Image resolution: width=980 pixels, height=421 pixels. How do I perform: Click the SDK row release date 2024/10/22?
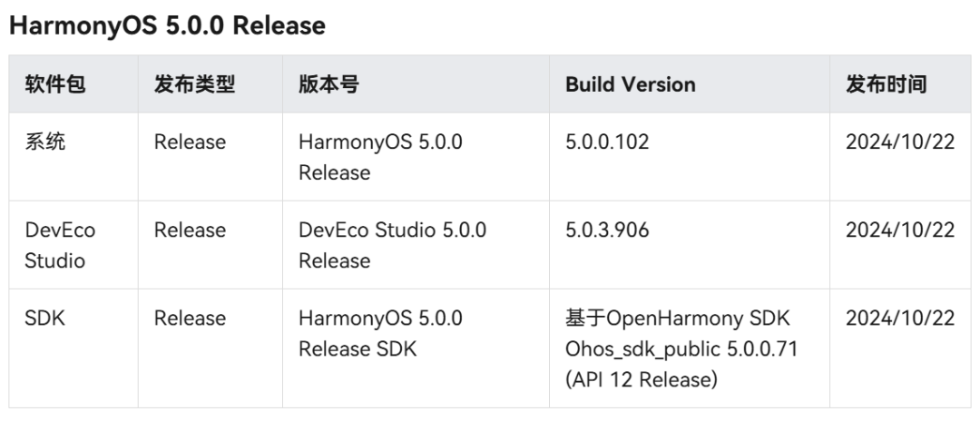pos(900,318)
